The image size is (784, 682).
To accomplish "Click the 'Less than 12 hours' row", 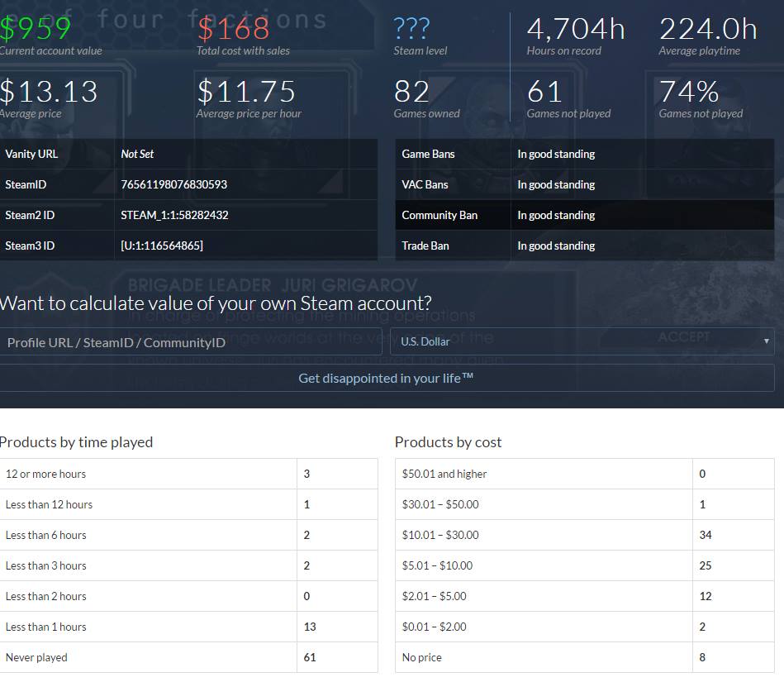I will 188,504.
